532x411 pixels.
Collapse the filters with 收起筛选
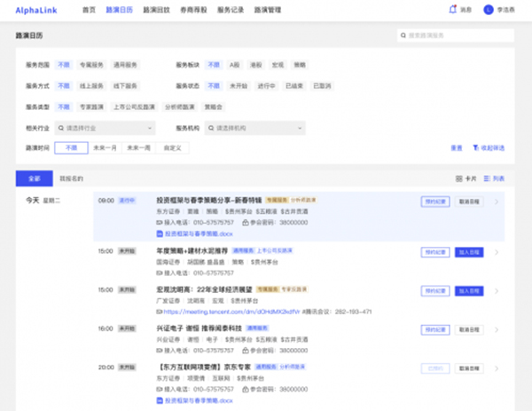(489, 147)
